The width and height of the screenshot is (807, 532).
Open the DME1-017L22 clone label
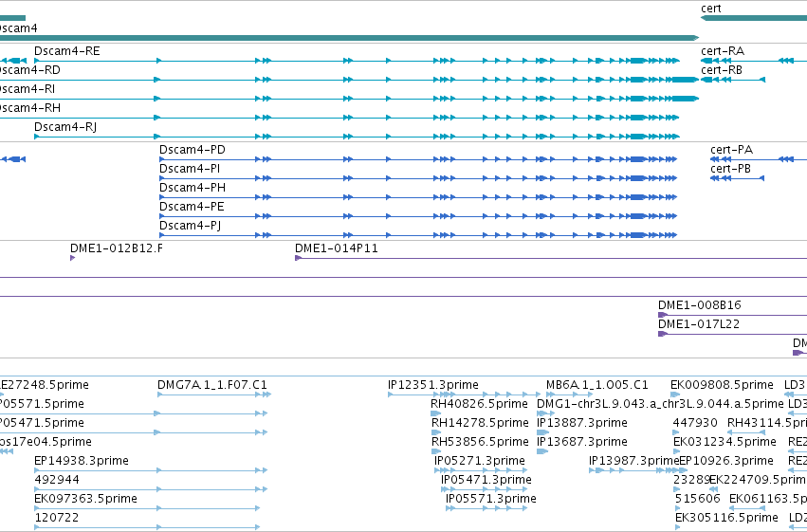(699, 324)
